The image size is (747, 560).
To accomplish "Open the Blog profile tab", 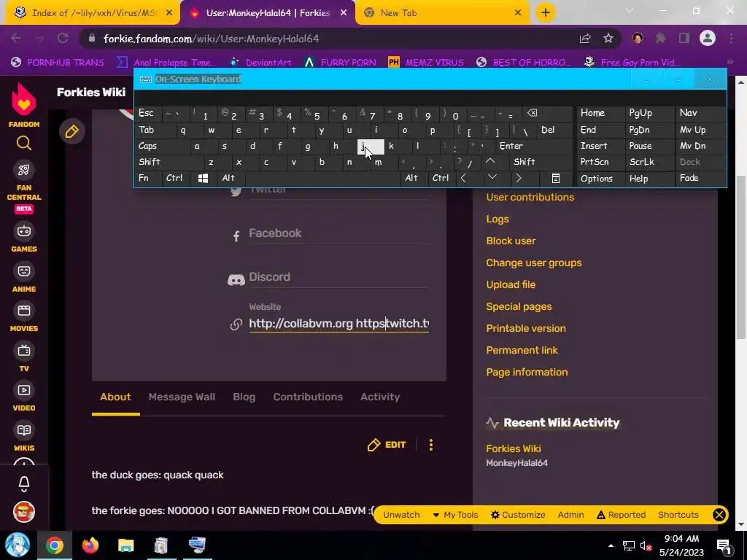I will coord(244,397).
